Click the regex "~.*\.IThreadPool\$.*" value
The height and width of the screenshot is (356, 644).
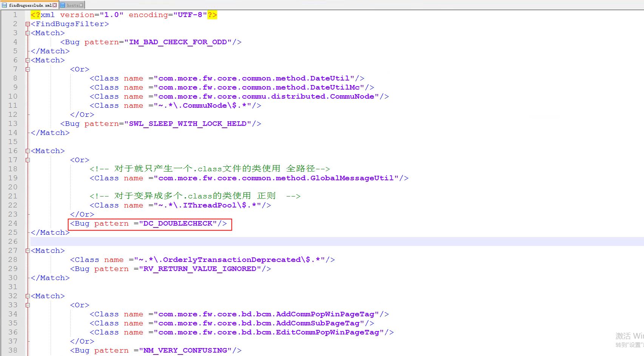pos(207,205)
